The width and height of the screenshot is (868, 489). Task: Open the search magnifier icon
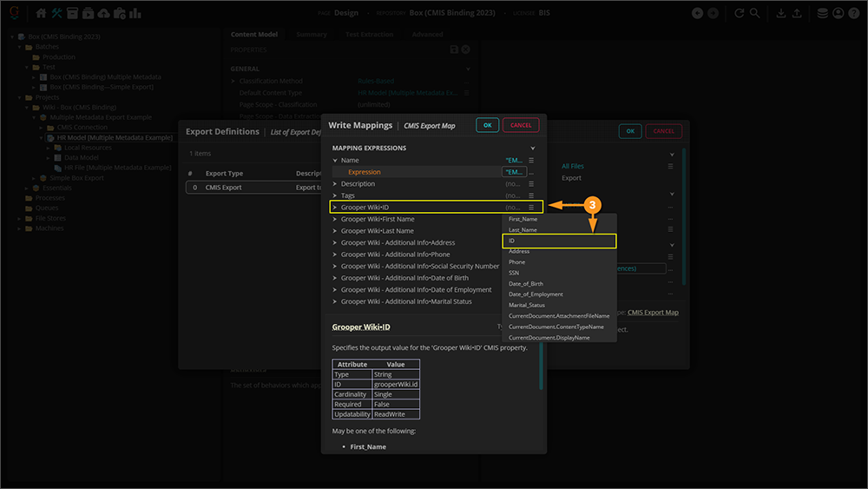point(755,13)
